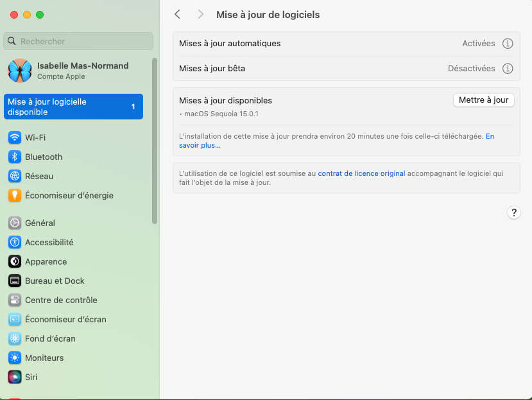Open contrat de licence original link
This screenshot has height=400, width=532.
(361, 173)
